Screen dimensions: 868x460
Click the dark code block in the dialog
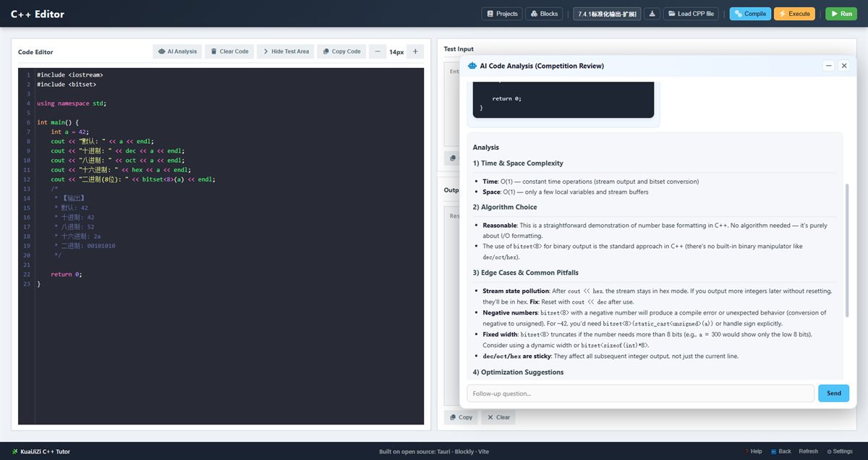[x=563, y=100]
